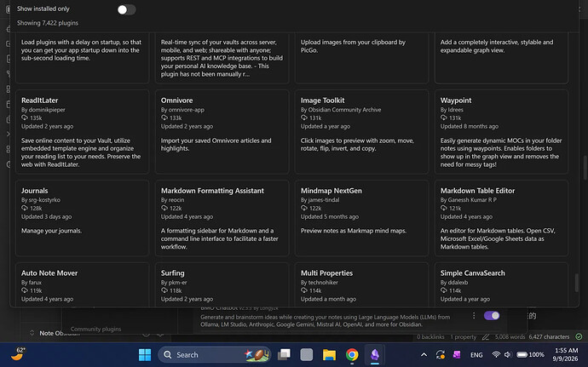The image size is (588, 367).
Task: Click the background note window scrollbar
Action: [x=585, y=167]
